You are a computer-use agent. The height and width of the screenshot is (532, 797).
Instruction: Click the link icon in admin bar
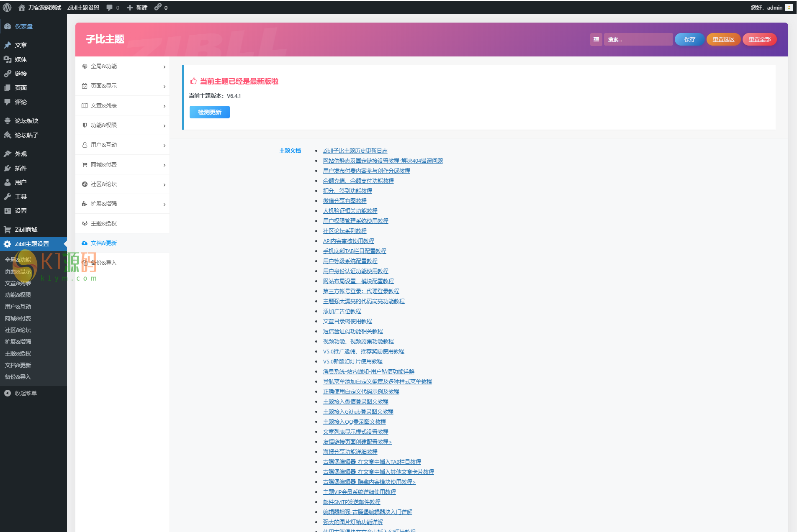pyautogui.click(x=158, y=7)
